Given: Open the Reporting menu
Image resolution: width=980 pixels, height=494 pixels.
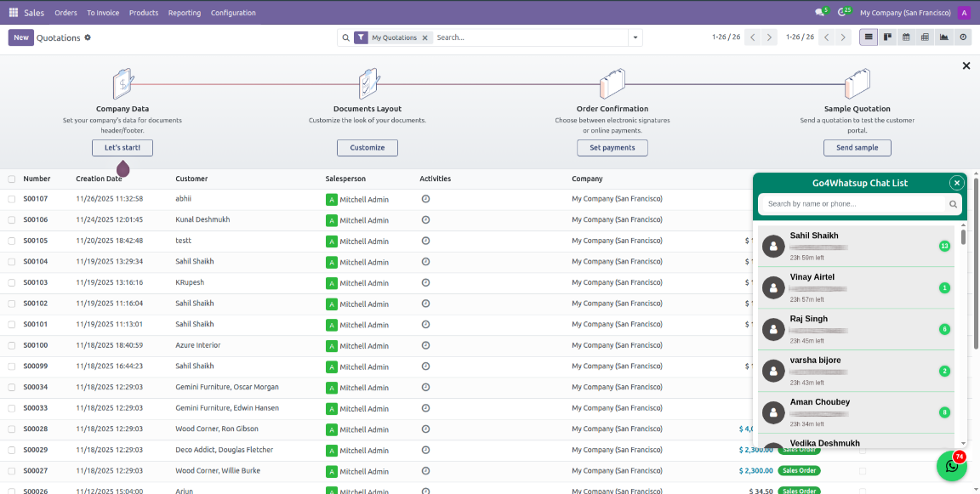Looking at the screenshot, I should pyautogui.click(x=185, y=13).
